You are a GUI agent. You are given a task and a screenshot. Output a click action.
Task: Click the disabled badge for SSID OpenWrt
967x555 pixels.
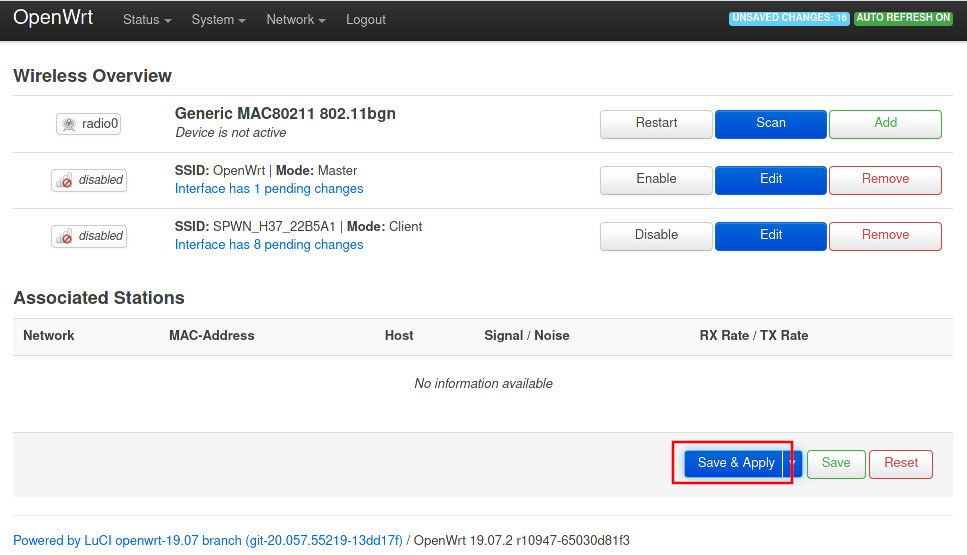pyautogui.click(x=89, y=180)
